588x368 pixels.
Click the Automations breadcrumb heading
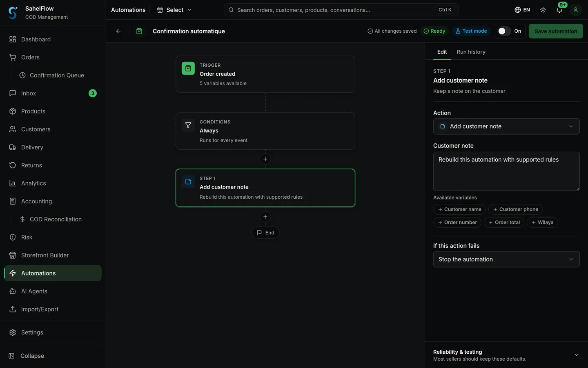point(128,10)
